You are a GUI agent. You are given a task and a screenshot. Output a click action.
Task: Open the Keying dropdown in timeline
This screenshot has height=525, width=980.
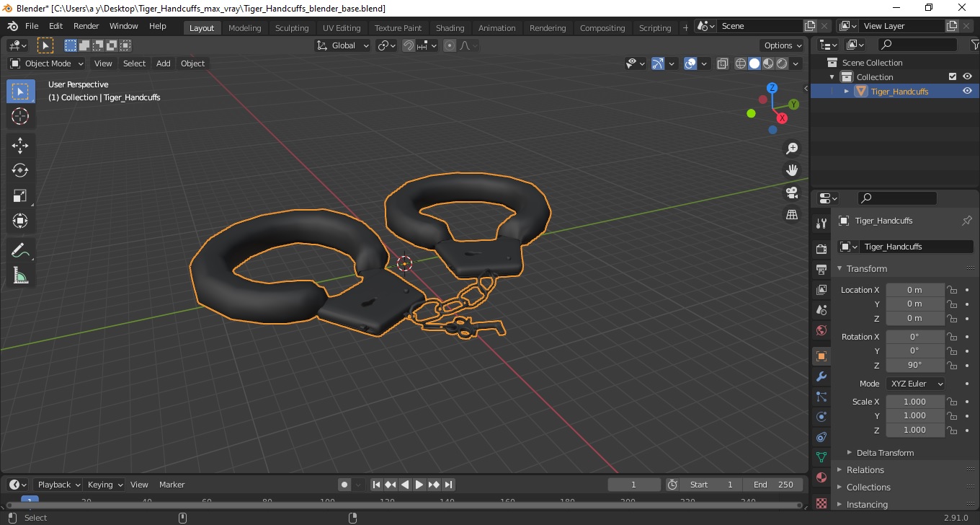click(105, 485)
